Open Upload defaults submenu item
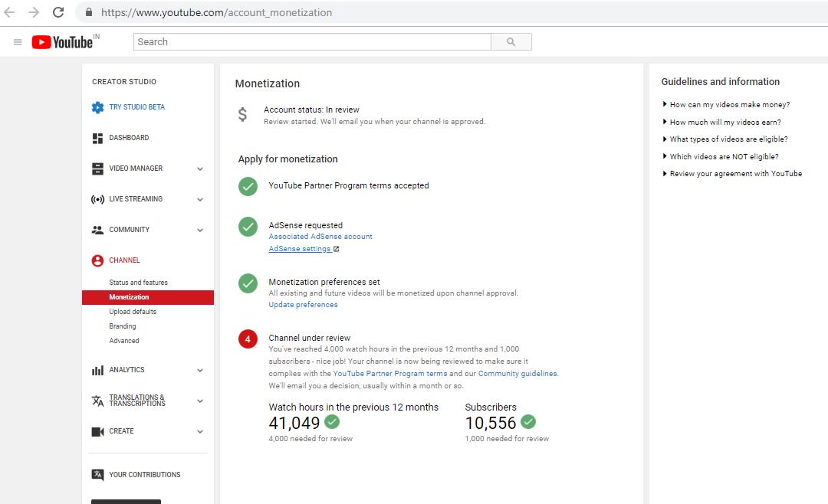Screen dimensions: 828x504 pos(133,312)
